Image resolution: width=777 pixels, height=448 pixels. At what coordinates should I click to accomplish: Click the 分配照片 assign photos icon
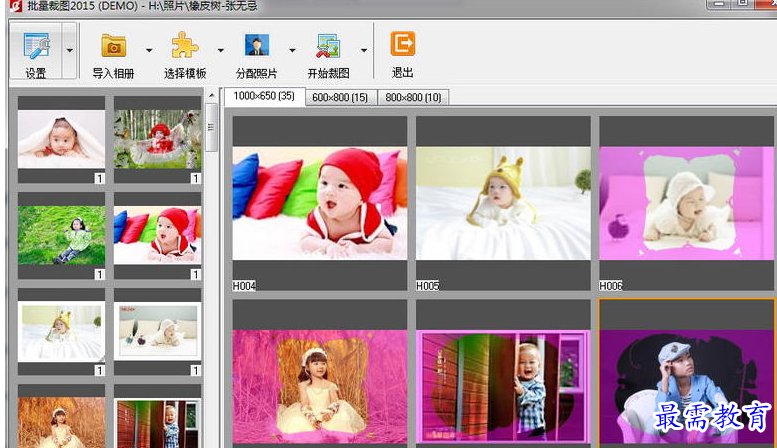257,46
